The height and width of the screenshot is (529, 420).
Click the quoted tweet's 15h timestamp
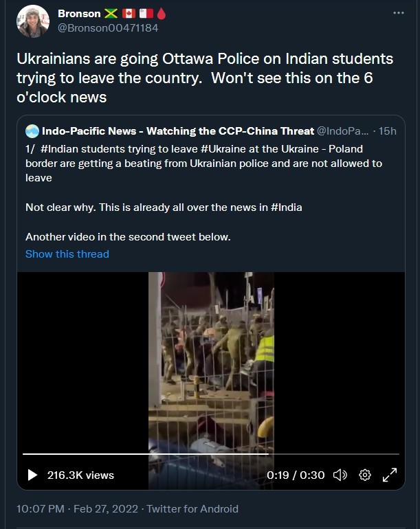[388, 131]
